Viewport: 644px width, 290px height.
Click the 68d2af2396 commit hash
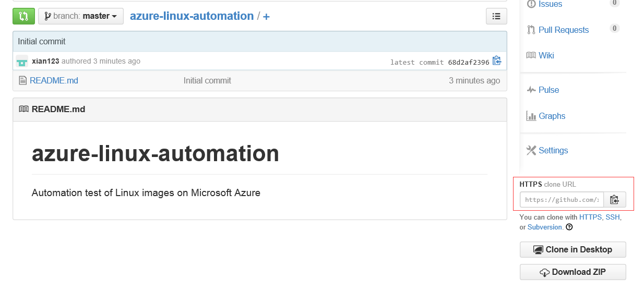(468, 62)
